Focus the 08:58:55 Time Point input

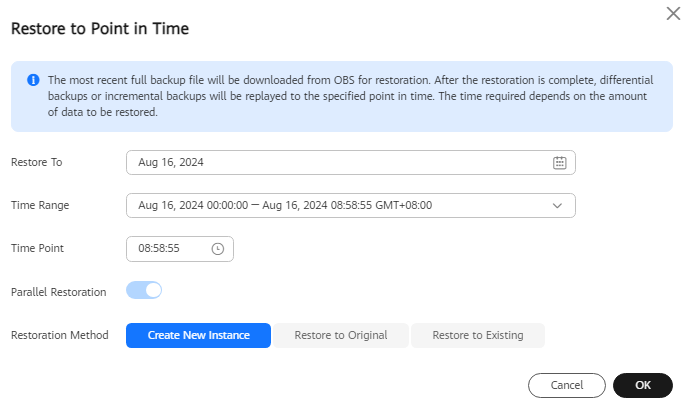pyautogui.click(x=180, y=249)
